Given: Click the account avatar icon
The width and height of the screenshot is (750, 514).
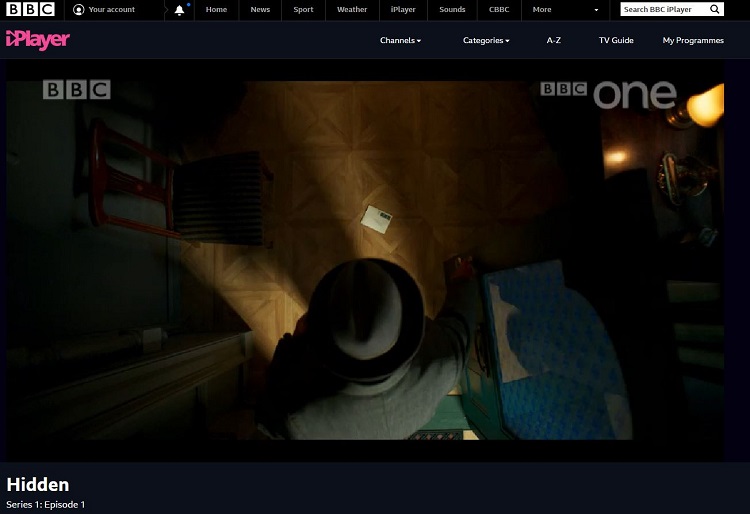Looking at the screenshot, I should coord(78,10).
